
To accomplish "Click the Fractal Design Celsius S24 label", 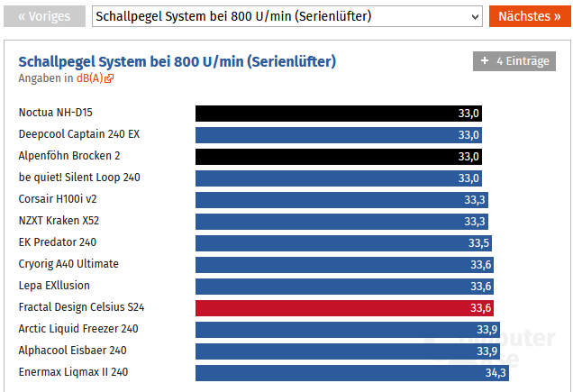I will click(81, 306).
